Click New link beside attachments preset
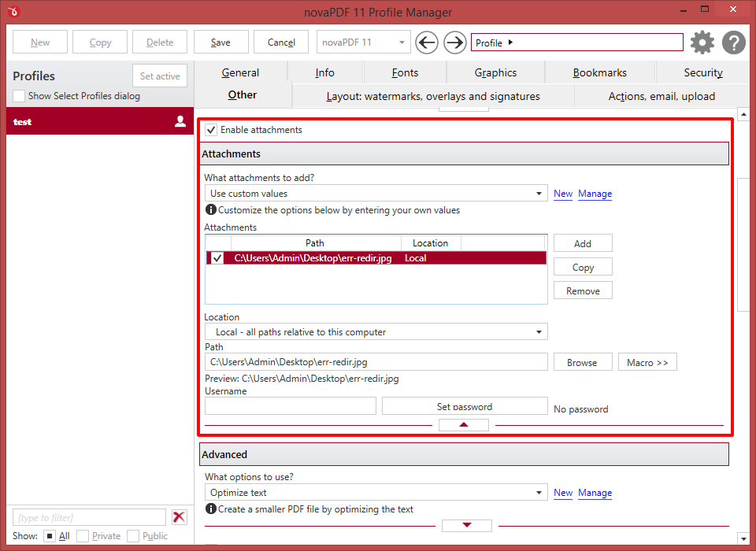The image size is (756, 551). pyautogui.click(x=562, y=194)
